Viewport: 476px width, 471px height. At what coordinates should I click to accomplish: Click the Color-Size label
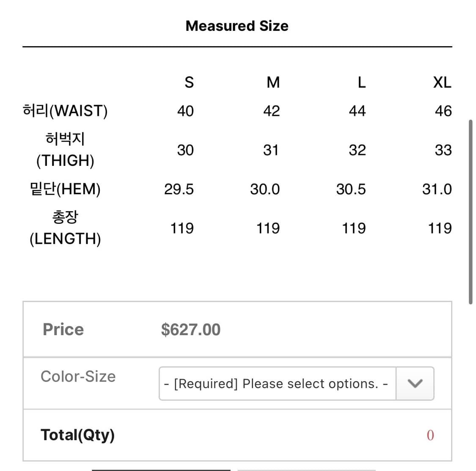point(78,376)
